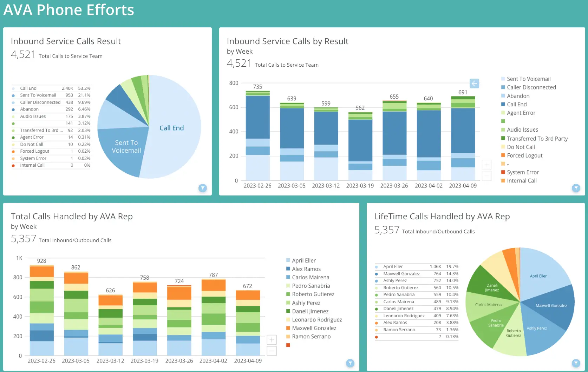588x372 pixels.
Task: Toggle Ashly Perez in the rep chart legend
Action: pos(303,303)
